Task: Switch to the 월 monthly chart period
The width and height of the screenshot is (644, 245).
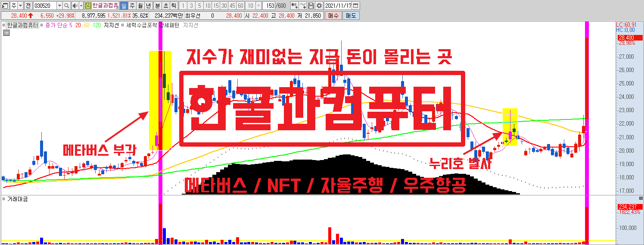Action: (x=140, y=6)
